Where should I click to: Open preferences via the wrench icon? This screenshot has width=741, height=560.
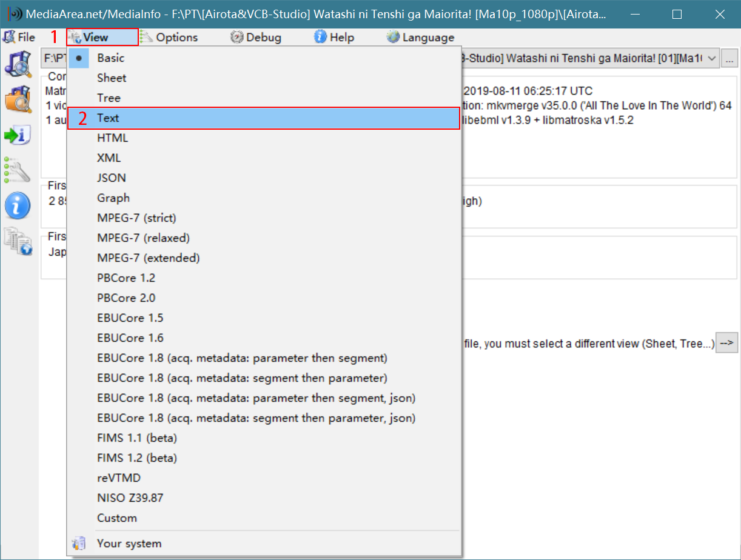tap(18, 170)
